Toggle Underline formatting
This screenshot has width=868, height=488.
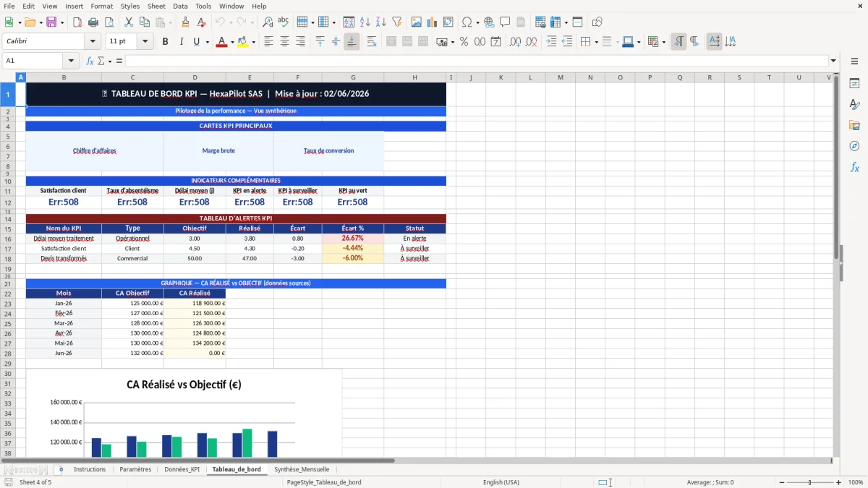(x=196, y=42)
